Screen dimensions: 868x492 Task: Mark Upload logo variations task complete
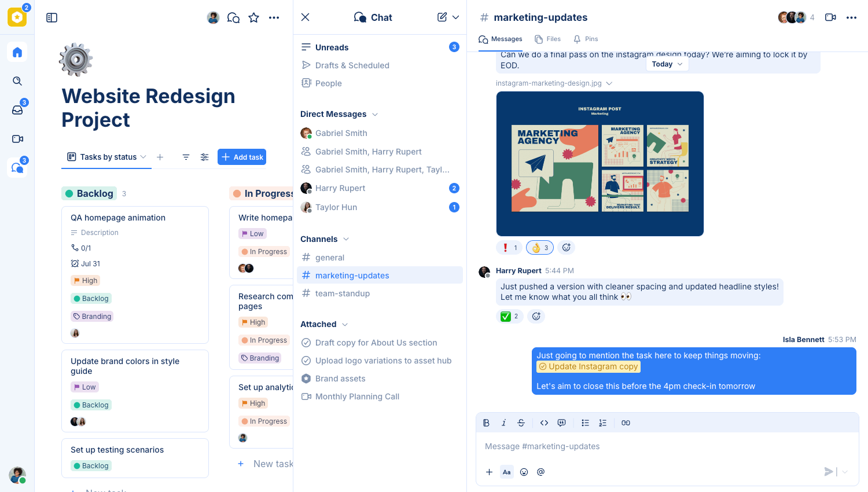[306, 361]
